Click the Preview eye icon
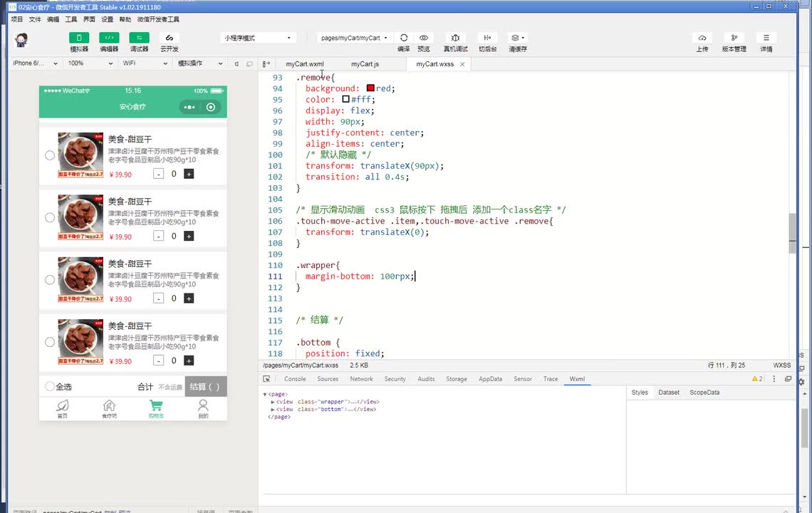The height and width of the screenshot is (513, 812). coord(424,38)
